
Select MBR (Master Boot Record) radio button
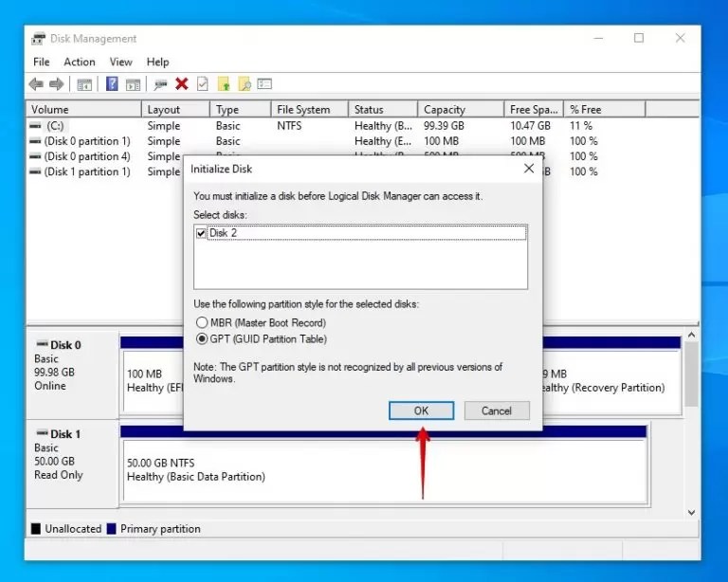click(202, 322)
